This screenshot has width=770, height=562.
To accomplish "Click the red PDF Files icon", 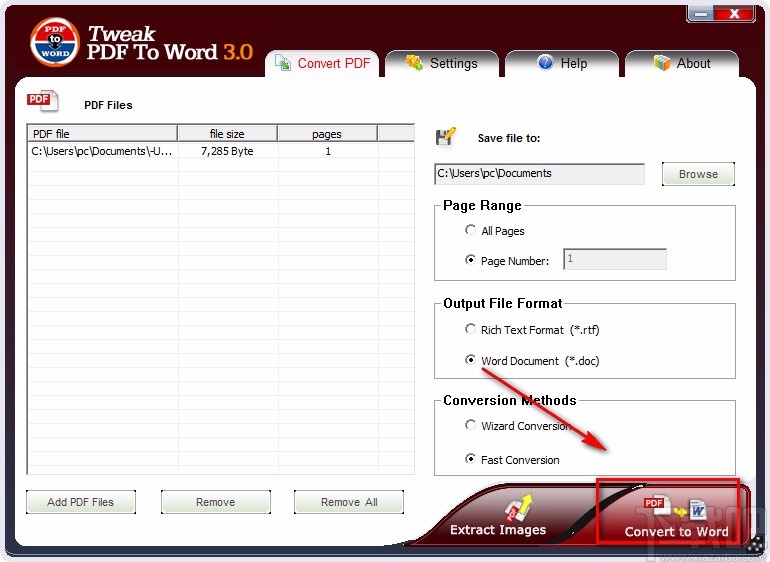I will coord(42,101).
